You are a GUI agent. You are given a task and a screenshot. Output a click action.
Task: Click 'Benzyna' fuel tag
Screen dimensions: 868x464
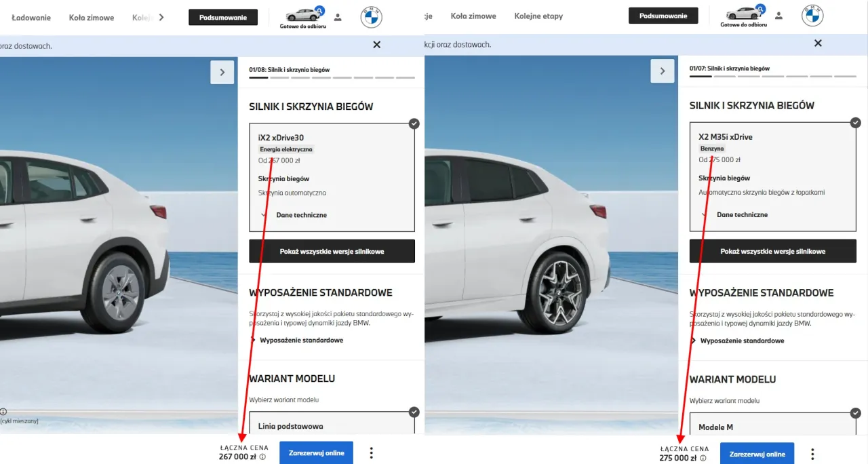pos(712,149)
